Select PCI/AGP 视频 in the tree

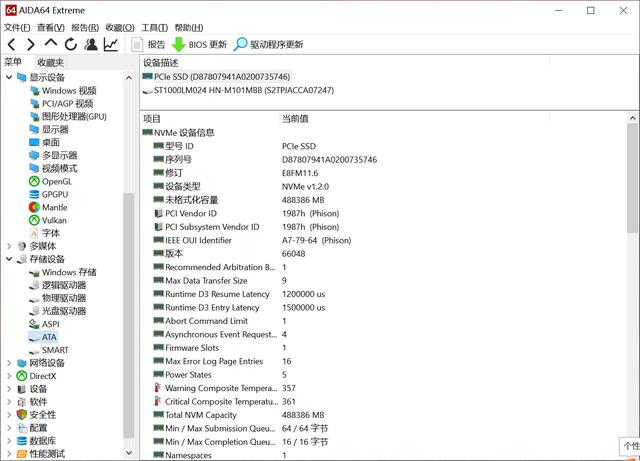tap(62, 103)
